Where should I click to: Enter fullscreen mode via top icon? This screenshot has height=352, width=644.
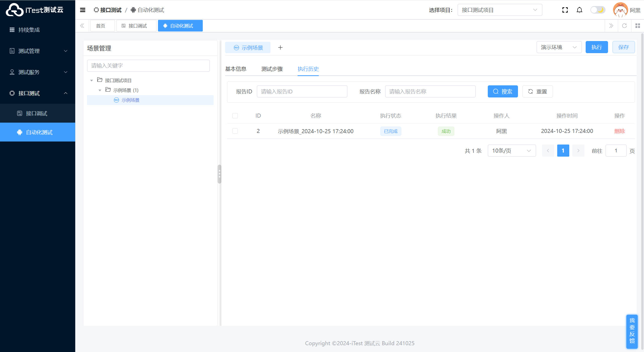coord(565,10)
